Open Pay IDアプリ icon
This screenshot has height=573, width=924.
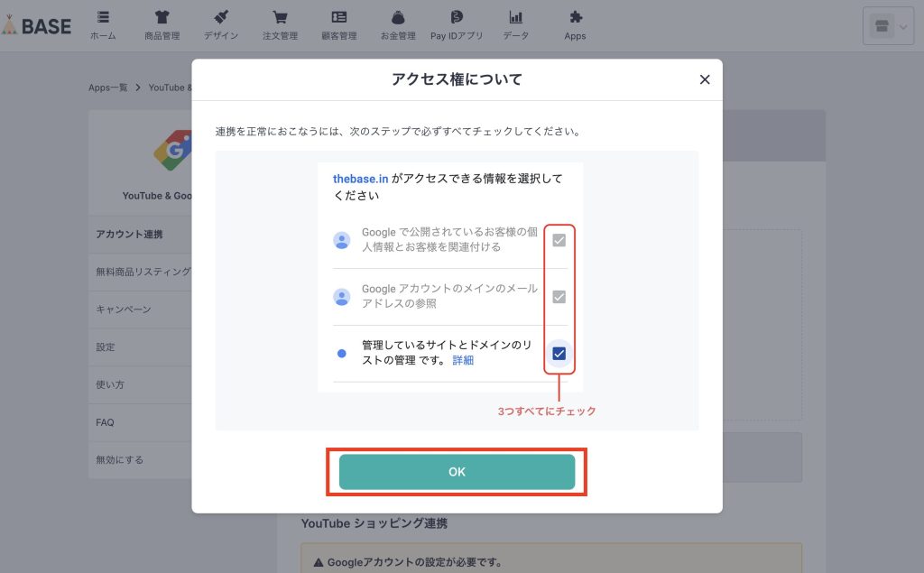click(457, 17)
